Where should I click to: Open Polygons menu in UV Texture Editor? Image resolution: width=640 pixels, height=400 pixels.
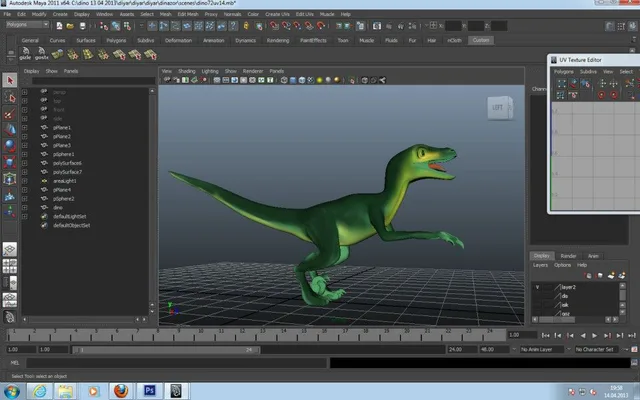click(x=564, y=72)
